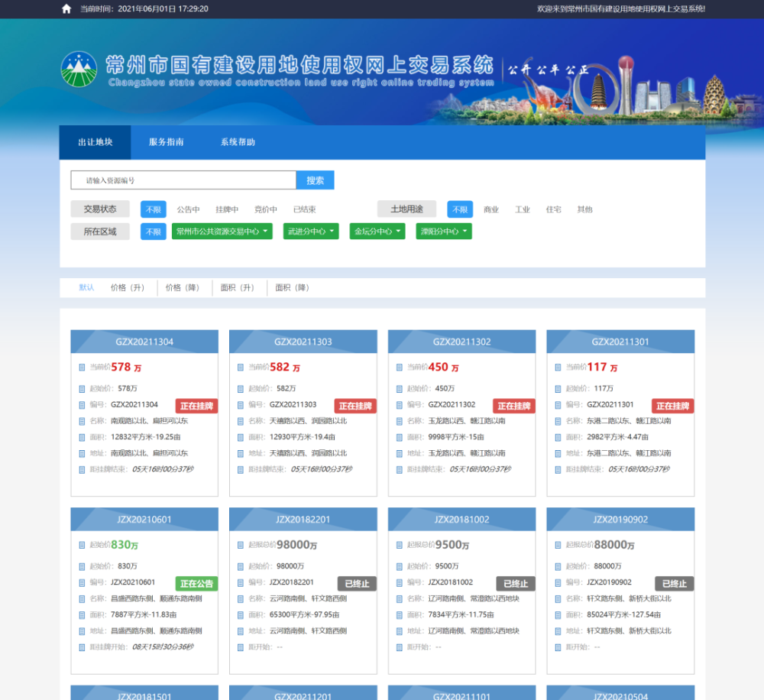Expand 常州市公共资源交易中心 dropdown
The width and height of the screenshot is (764, 700).
tap(222, 232)
